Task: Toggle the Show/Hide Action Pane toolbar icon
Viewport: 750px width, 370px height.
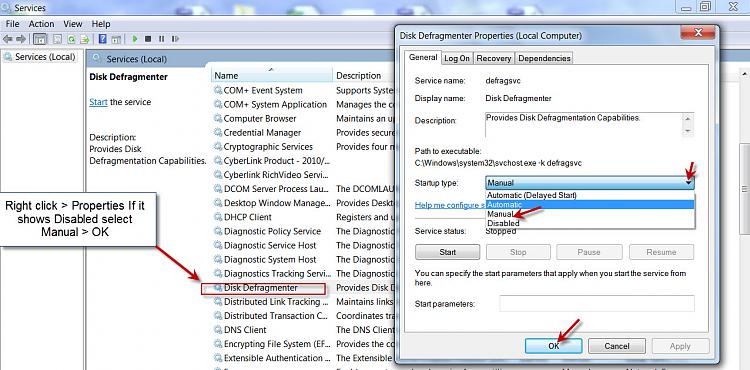Action: (x=116, y=39)
